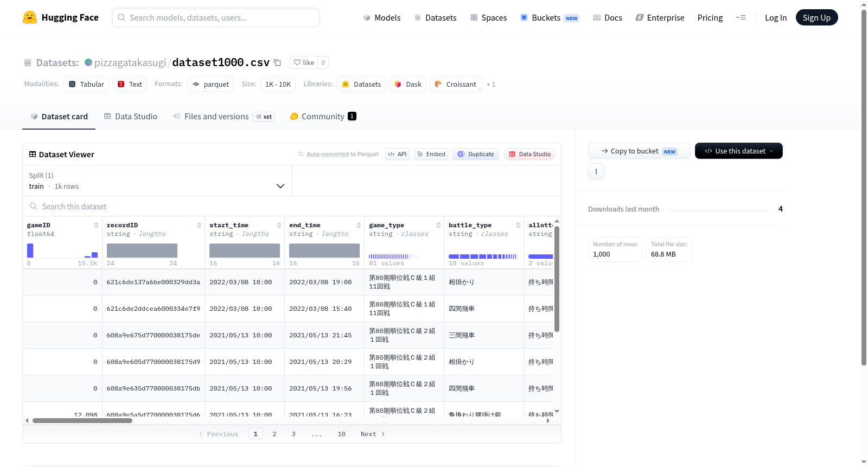The height and width of the screenshot is (467, 868).
Task: Go to page 2 of the table
Action: pyautogui.click(x=275, y=434)
